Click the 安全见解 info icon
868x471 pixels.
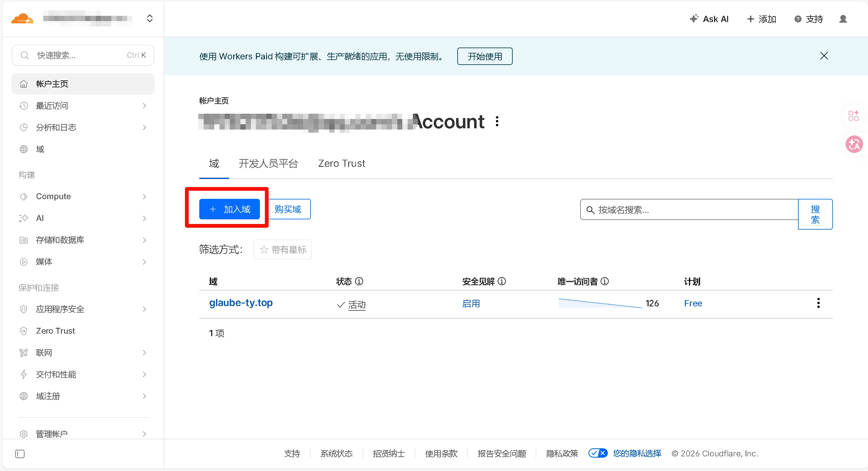502,281
